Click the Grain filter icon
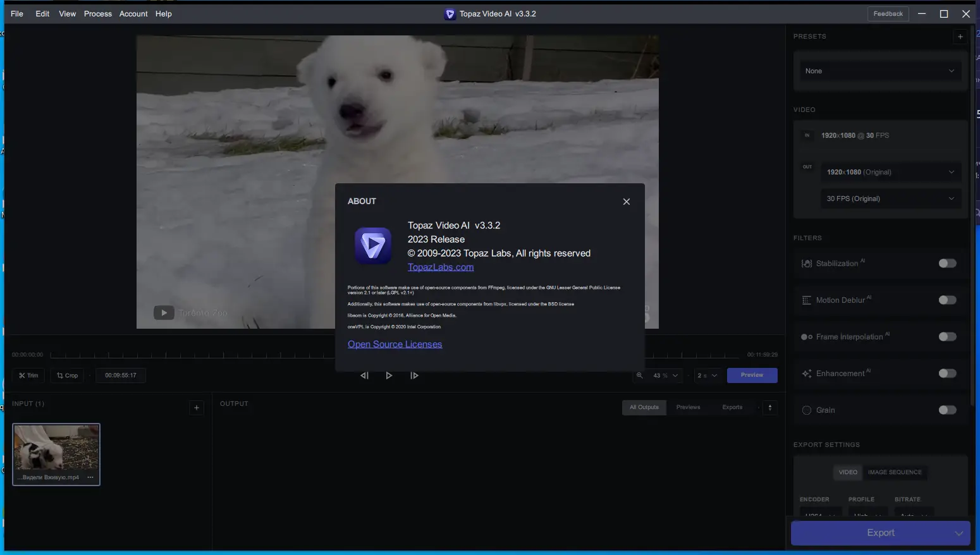Screen dimensions: 980x555 [807, 410]
